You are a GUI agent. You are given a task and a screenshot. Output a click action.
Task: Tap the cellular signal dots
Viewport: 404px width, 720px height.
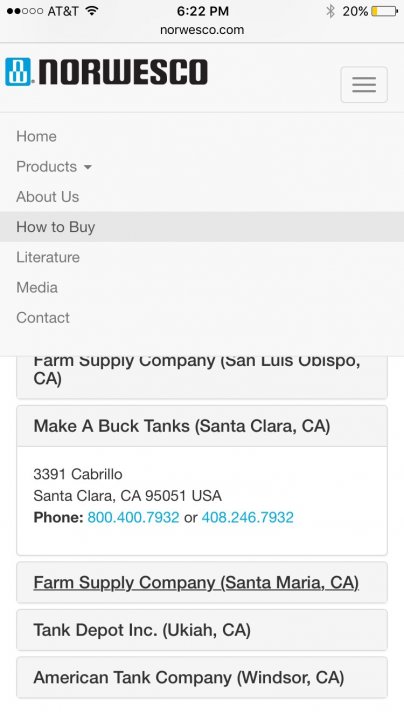pyautogui.click(x=25, y=11)
